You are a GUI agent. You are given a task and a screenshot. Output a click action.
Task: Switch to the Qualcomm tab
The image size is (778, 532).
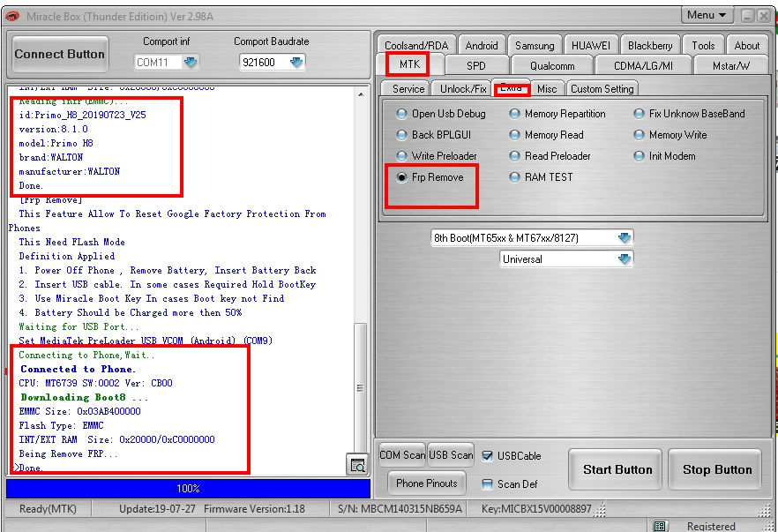pos(552,65)
